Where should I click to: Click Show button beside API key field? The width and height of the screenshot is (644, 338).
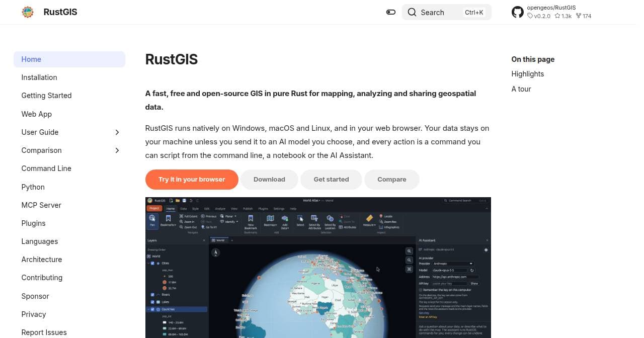474,284
